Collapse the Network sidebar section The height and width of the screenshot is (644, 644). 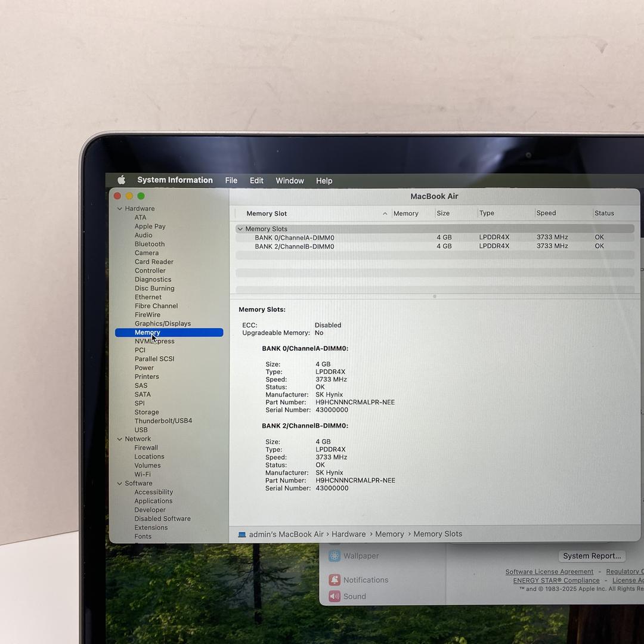(x=120, y=439)
